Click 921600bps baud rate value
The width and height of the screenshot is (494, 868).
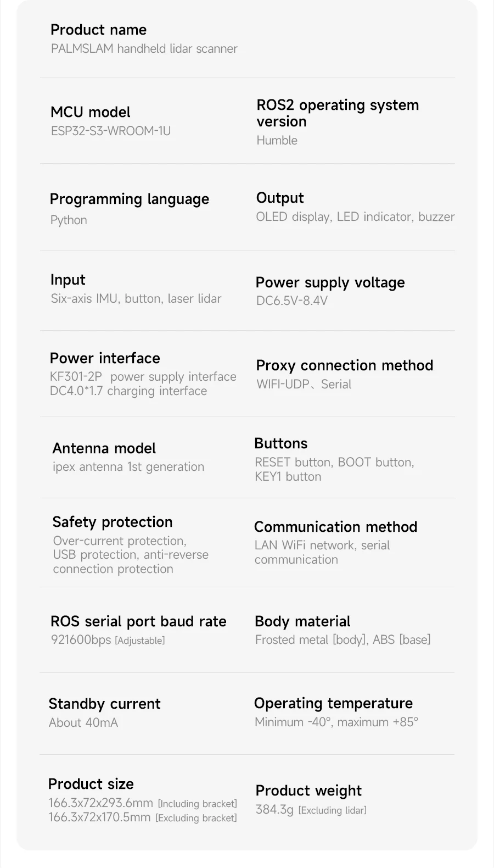(x=81, y=640)
